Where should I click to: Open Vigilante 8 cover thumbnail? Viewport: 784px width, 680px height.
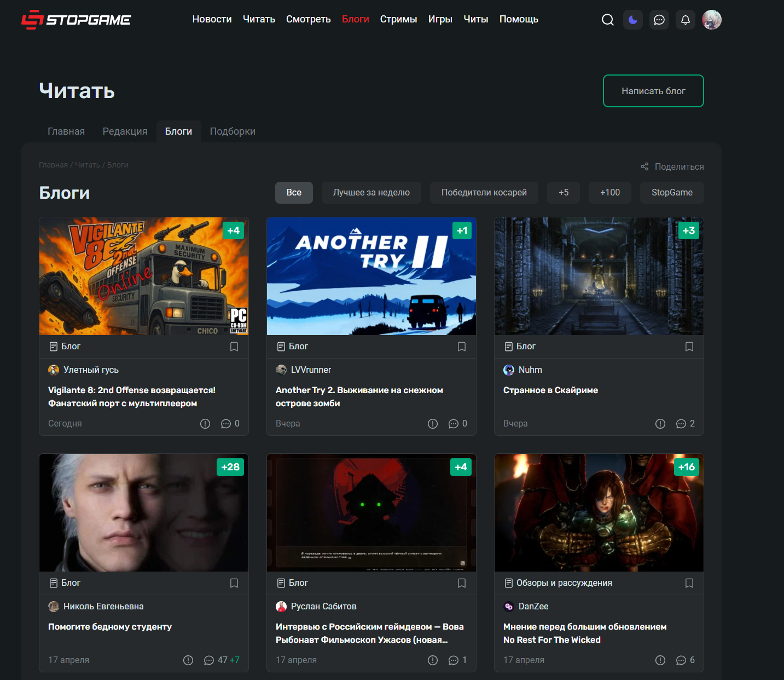coord(144,276)
